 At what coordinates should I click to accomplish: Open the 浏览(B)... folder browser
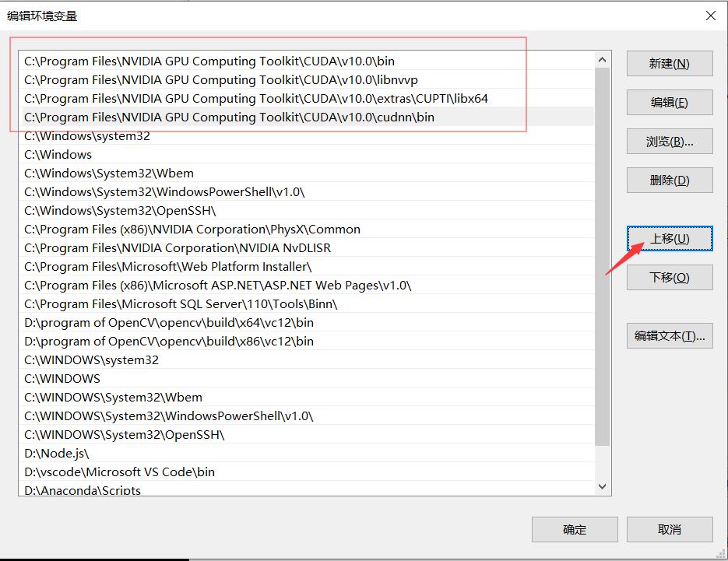tap(670, 142)
